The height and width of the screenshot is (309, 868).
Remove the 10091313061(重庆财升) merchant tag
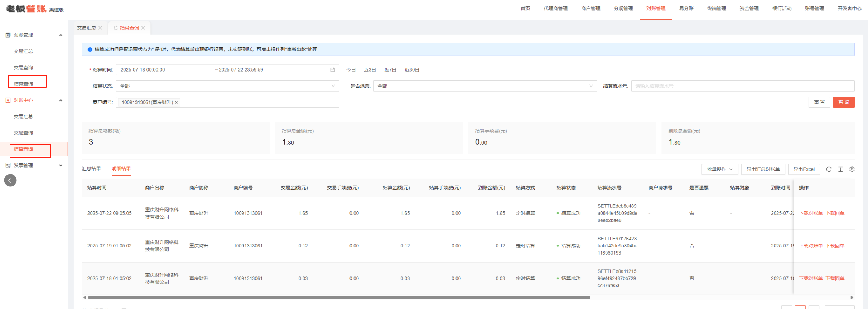(x=176, y=102)
